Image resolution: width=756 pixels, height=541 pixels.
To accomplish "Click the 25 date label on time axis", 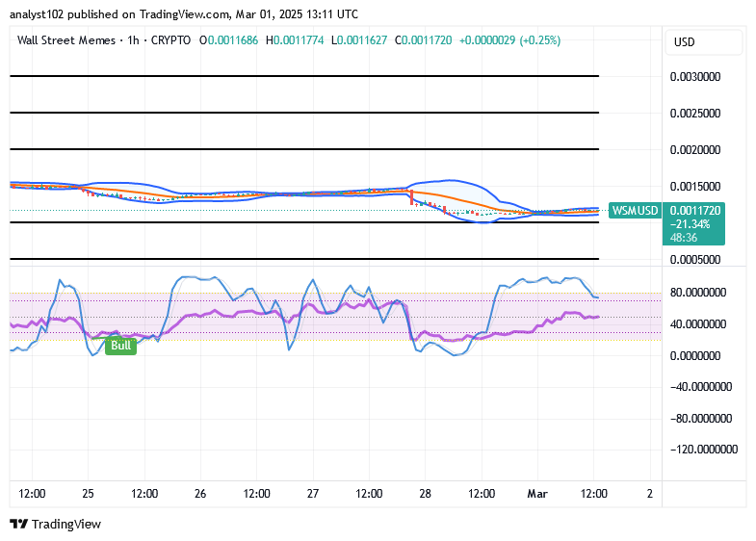I will pyautogui.click(x=88, y=494).
